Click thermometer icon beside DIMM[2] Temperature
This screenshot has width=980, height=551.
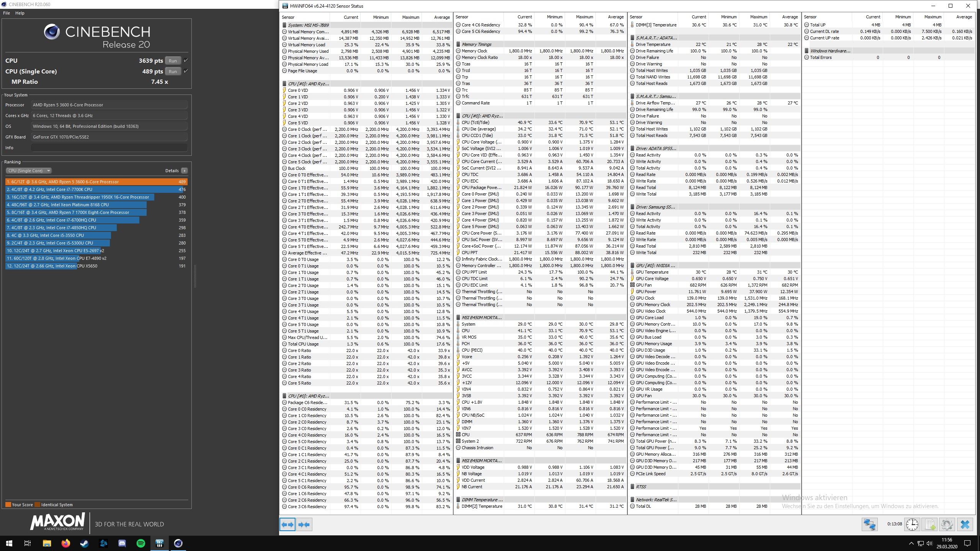(x=458, y=506)
